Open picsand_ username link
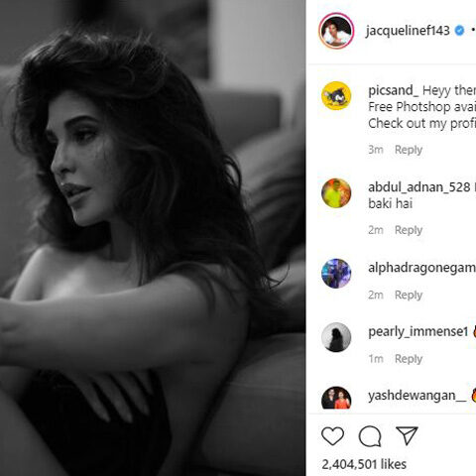476x476 pixels. [394, 90]
